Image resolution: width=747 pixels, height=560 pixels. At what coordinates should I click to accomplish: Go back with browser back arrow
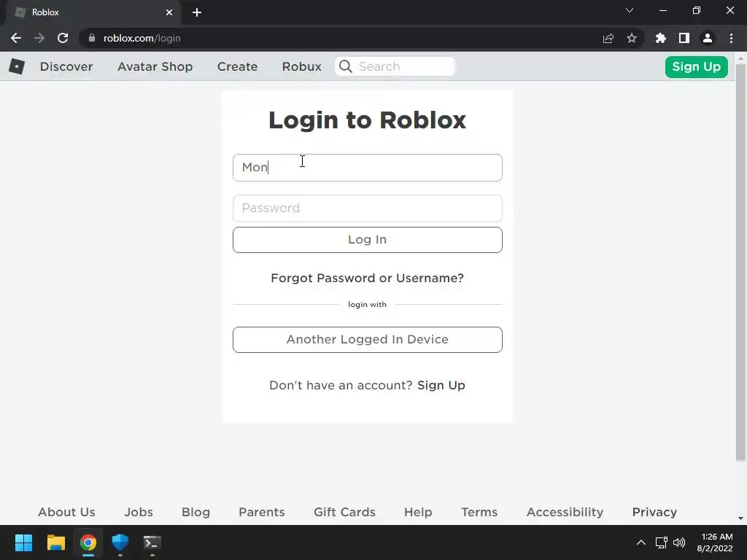[16, 38]
